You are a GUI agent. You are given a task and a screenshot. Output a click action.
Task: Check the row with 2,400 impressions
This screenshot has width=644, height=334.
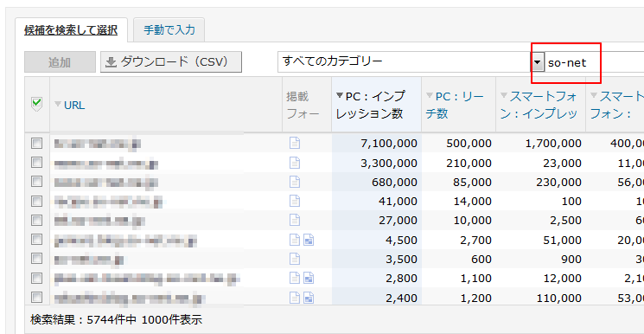tap(37, 297)
